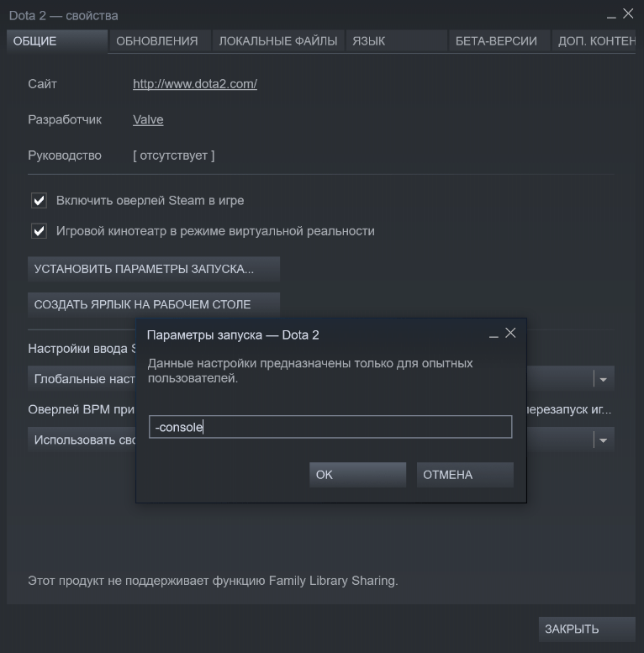This screenshot has width=644, height=653.
Task: Click the 'Руководство' label
Action: coord(65,155)
